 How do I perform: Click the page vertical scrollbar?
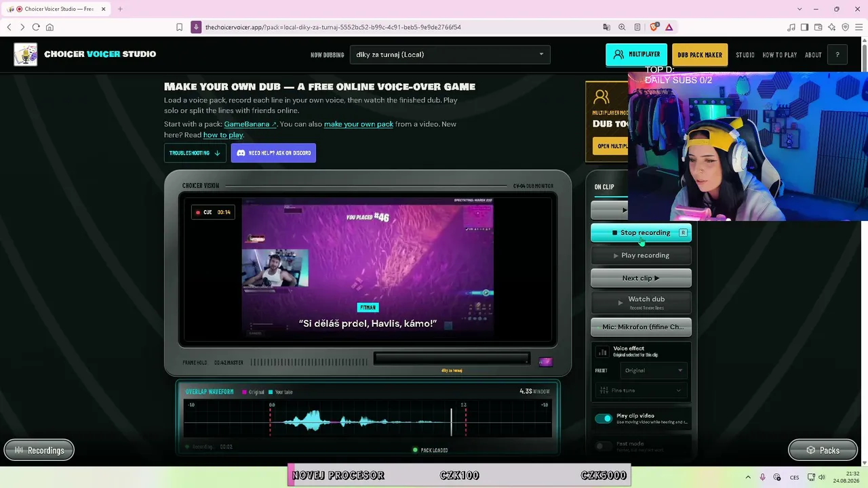(x=865, y=251)
